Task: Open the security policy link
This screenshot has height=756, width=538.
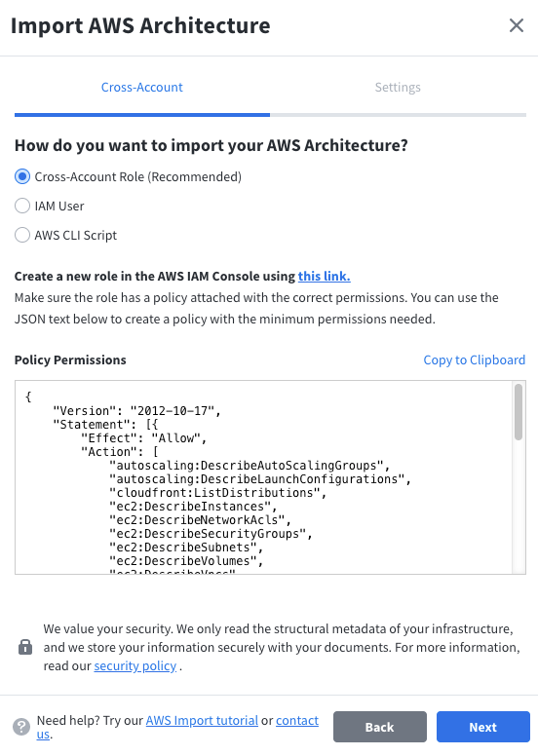Action: click(135, 665)
